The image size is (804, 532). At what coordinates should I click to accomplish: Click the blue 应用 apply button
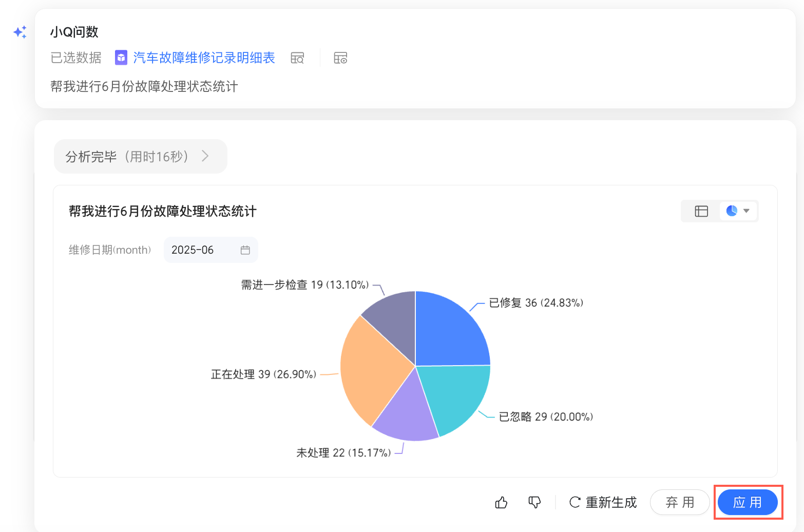[x=748, y=502]
